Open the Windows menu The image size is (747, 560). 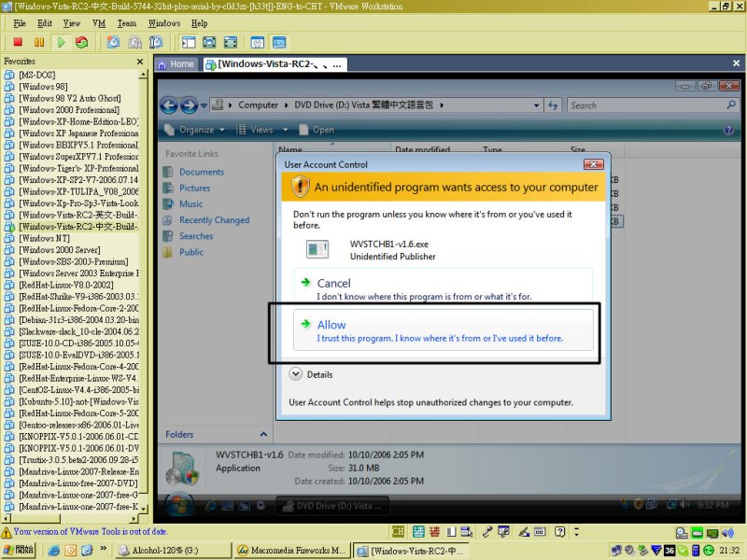coord(164,23)
